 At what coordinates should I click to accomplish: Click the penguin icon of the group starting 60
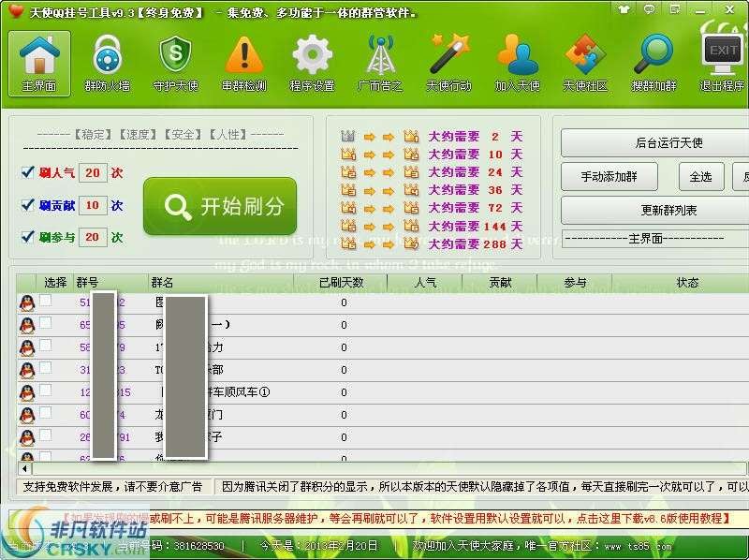(x=27, y=415)
